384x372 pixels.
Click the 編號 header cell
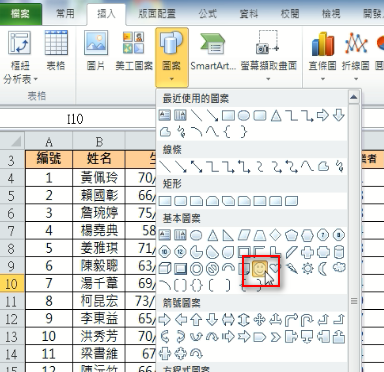[49, 159]
